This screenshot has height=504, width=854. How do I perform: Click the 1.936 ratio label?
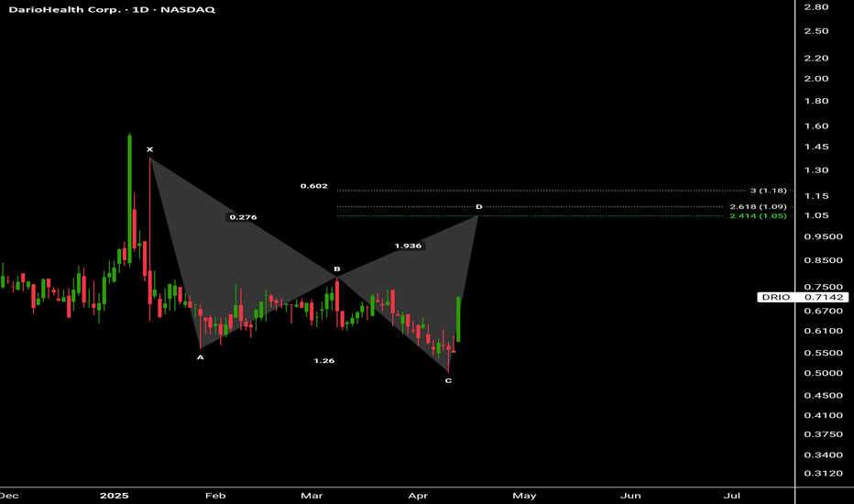point(408,246)
